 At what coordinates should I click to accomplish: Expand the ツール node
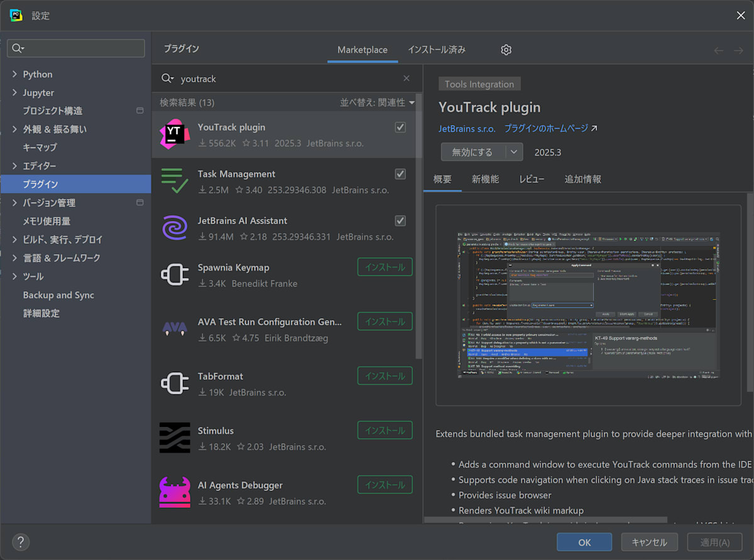[x=14, y=276]
